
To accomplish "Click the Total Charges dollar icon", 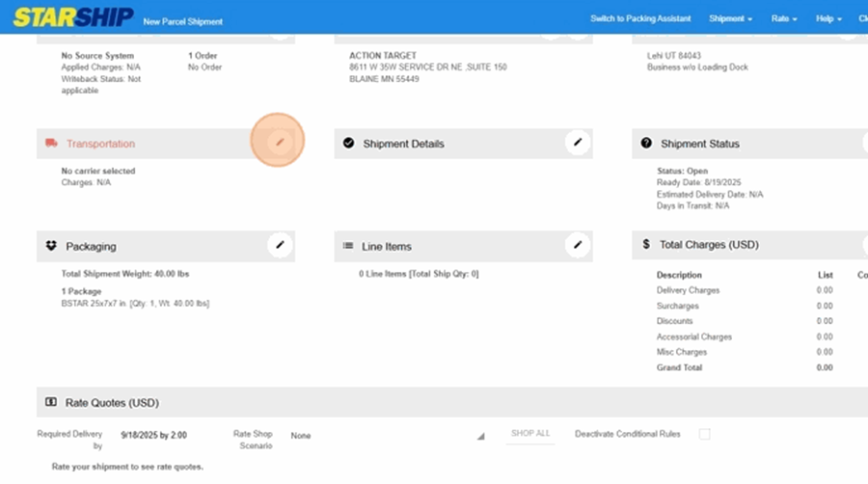I will click(x=646, y=245).
